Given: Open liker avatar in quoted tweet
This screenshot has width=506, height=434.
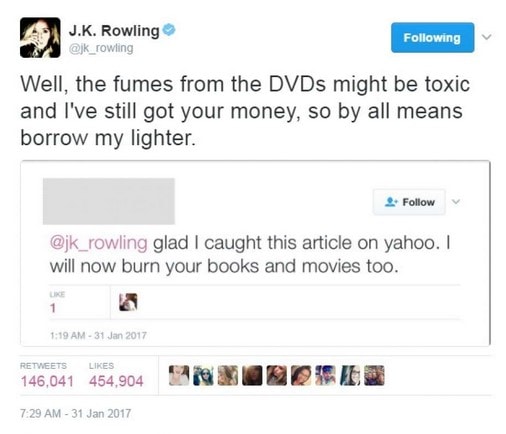Looking at the screenshot, I should pyautogui.click(x=128, y=302).
